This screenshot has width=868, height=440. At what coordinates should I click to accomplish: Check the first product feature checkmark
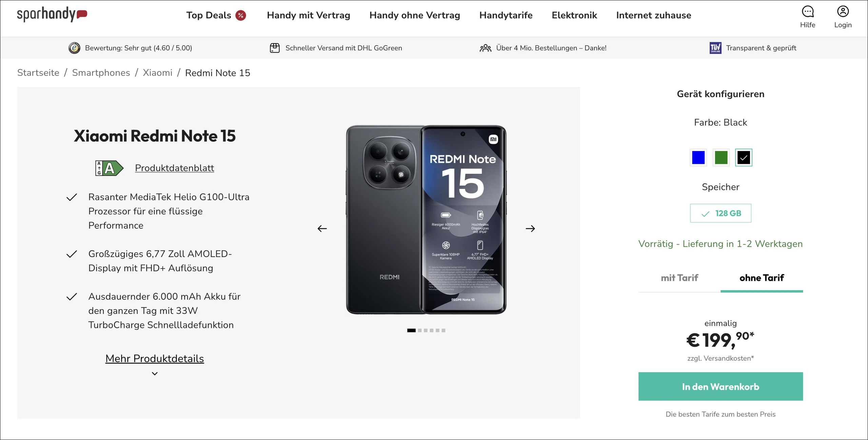[x=71, y=197]
